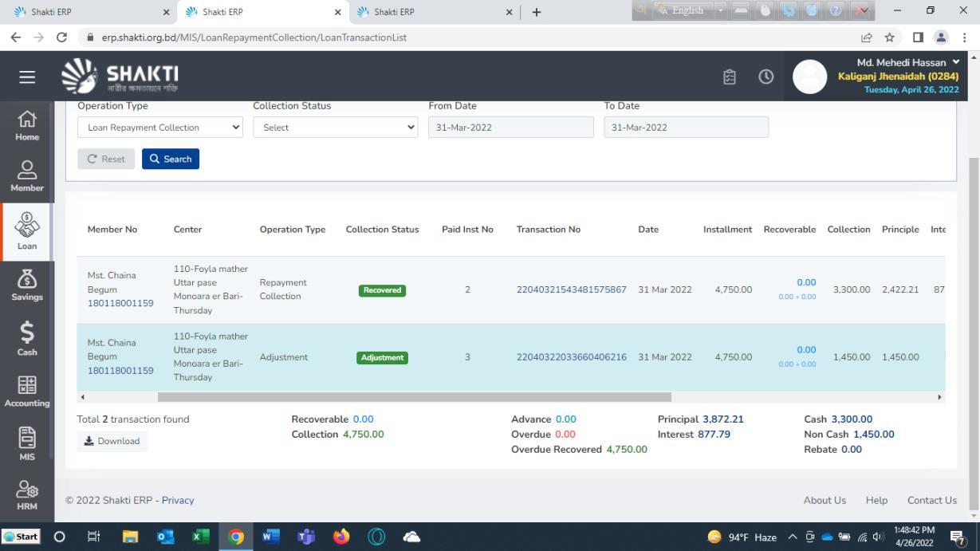980x551 pixels.
Task: Open transaction 22040322033660406216
Action: (x=572, y=357)
